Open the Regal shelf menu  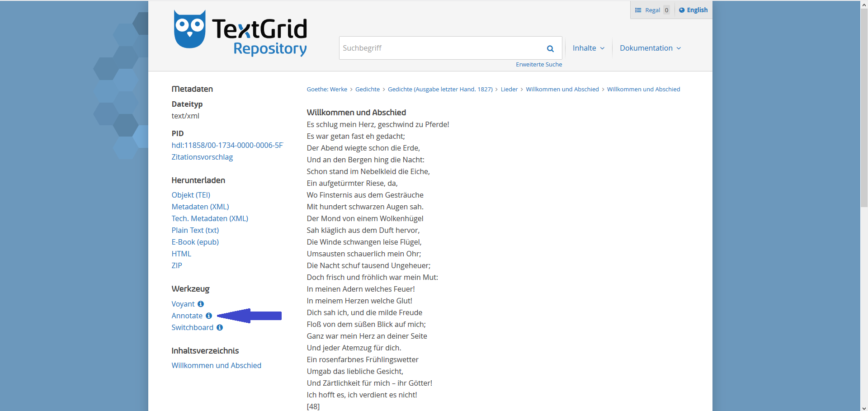(x=652, y=9)
